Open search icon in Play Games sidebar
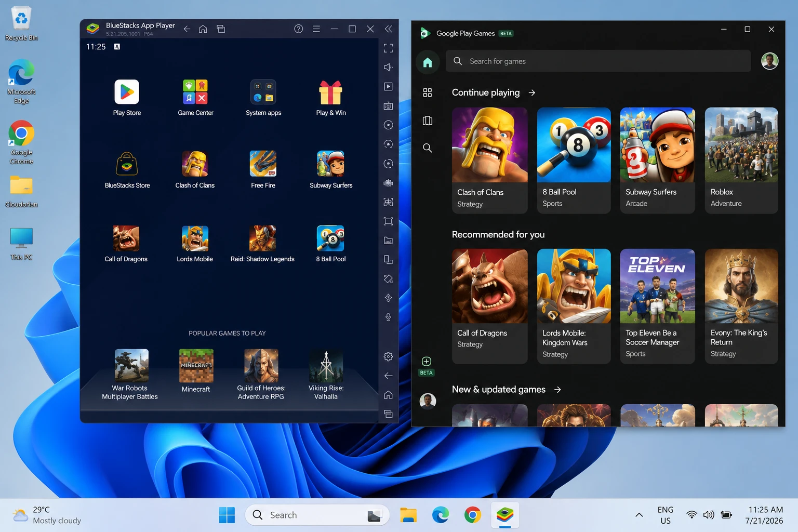The image size is (798, 532). [x=428, y=148]
